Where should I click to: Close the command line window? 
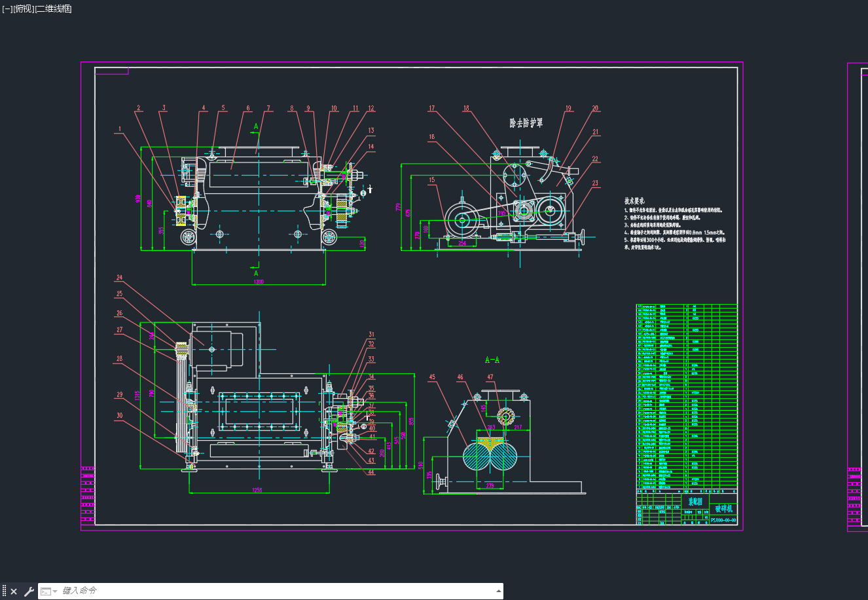pos(14,591)
